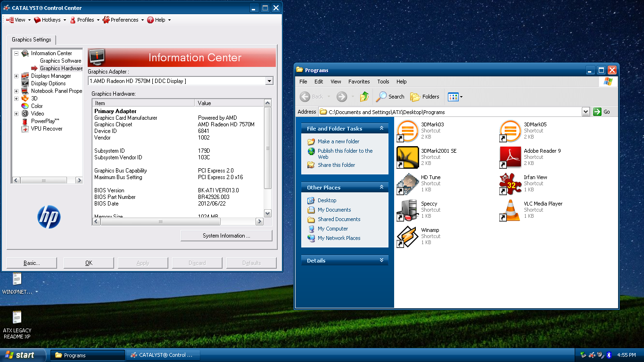Click the System Information button

coord(226,236)
